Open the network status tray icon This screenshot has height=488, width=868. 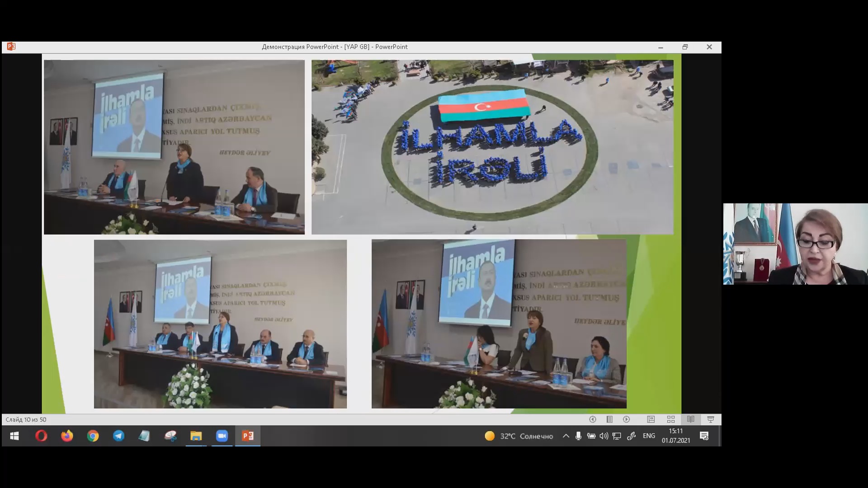[617, 436]
